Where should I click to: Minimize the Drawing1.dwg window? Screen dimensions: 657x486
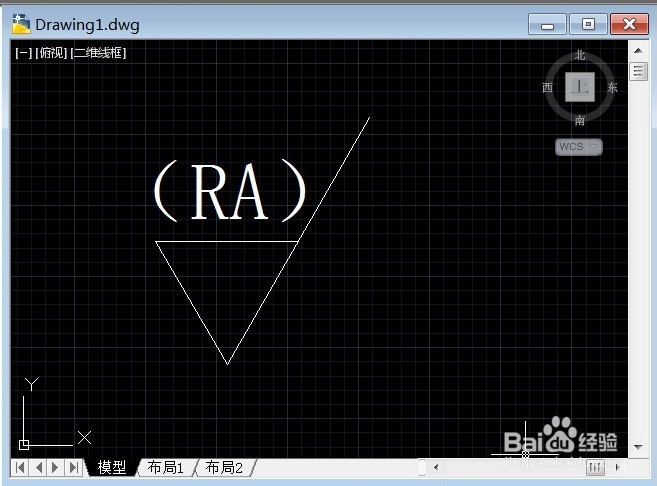coord(547,24)
